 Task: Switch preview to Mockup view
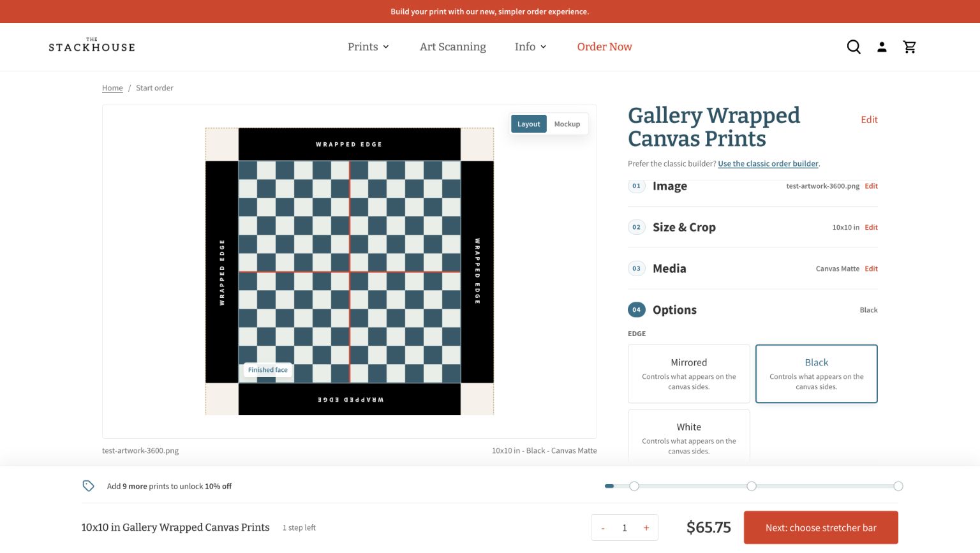[x=567, y=124]
